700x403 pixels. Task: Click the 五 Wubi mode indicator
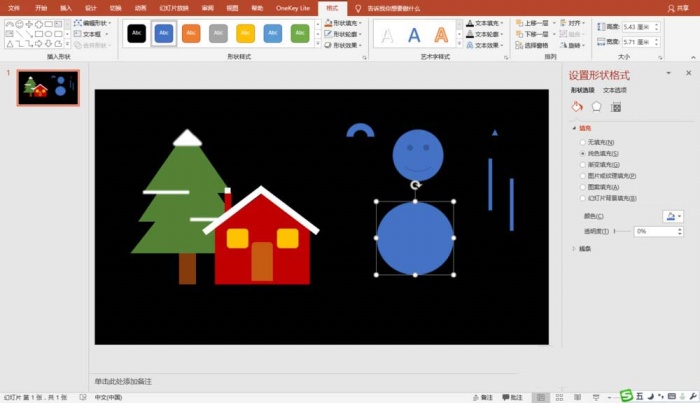tap(640, 396)
